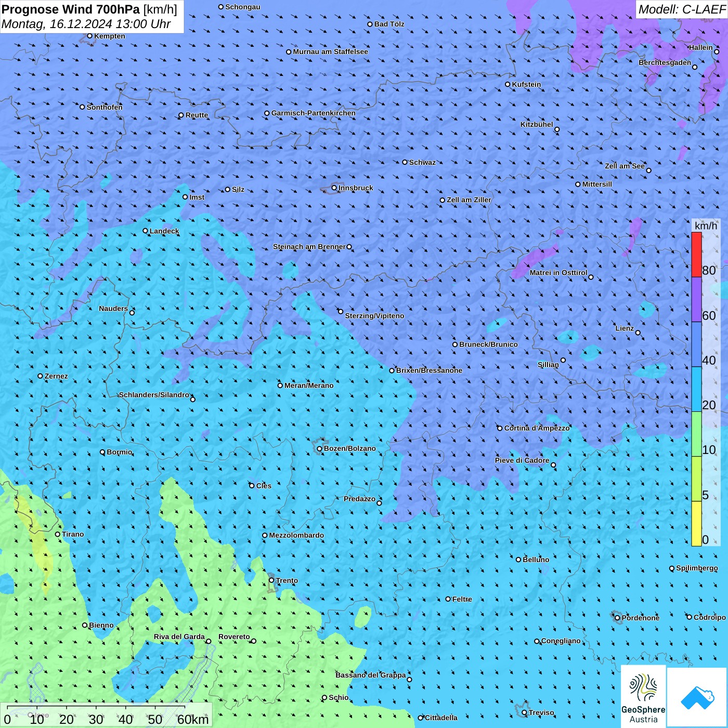
Task: Select the lime 5–10 km/h legend color
Action: (x=696, y=479)
